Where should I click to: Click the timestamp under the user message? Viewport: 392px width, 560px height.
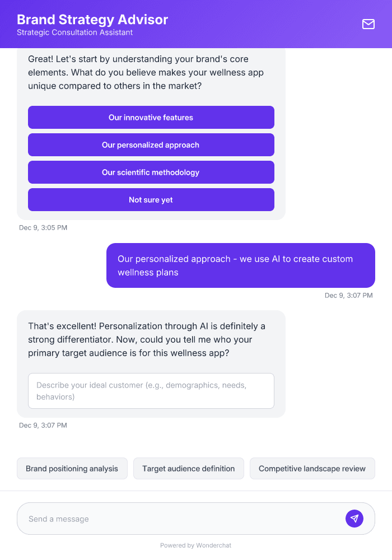[349, 295]
